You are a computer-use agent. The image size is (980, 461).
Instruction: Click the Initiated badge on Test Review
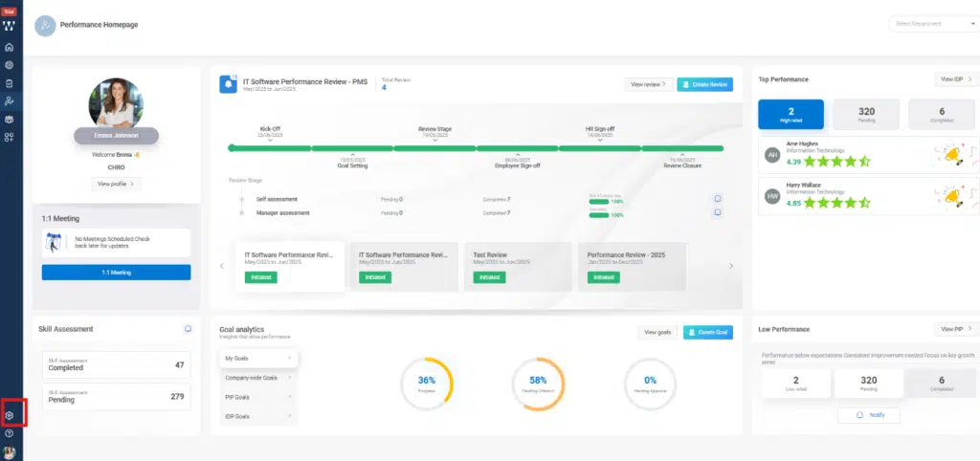pyautogui.click(x=489, y=277)
